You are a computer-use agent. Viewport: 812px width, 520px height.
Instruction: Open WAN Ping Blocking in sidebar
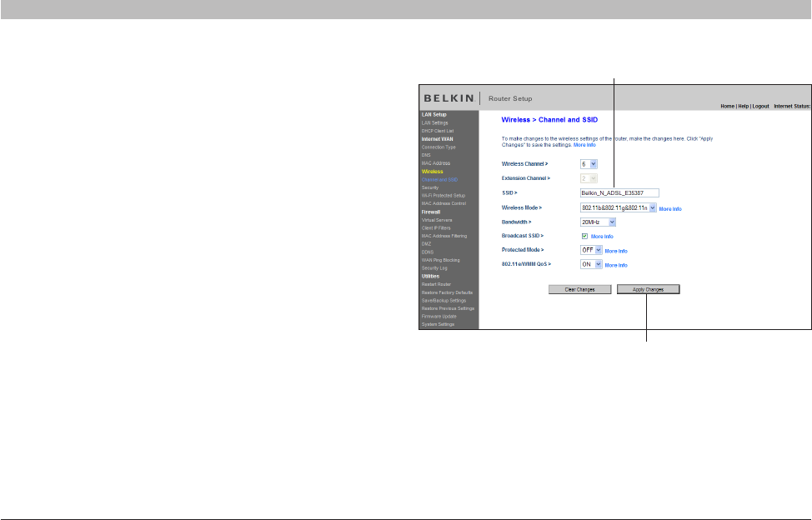click(440, 260)
